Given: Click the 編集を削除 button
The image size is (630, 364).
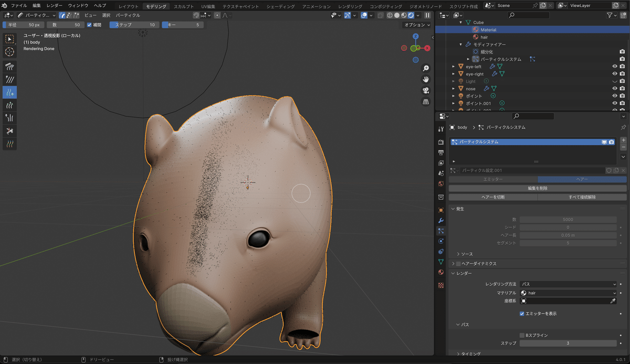Looking at the screenshot, I should pos(538,188).
